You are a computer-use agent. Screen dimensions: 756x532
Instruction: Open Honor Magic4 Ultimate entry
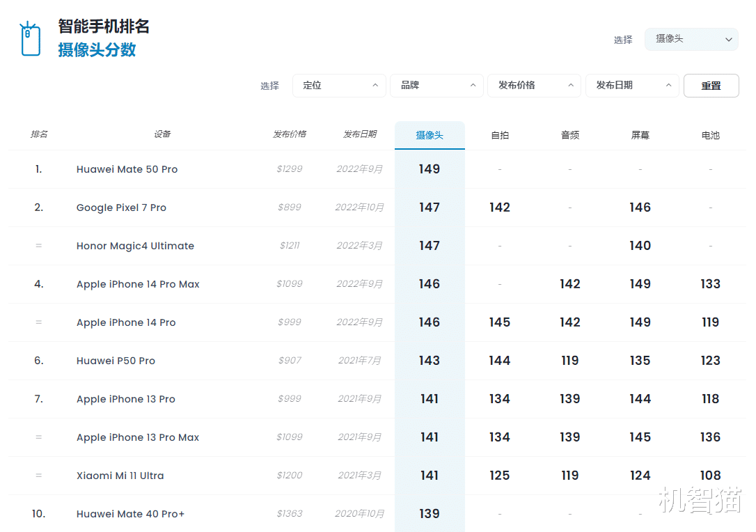135,246
